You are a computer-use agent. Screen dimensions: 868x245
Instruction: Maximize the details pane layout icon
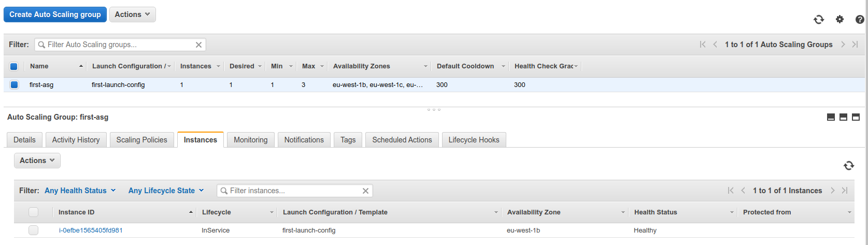click(x=856, y=117)
